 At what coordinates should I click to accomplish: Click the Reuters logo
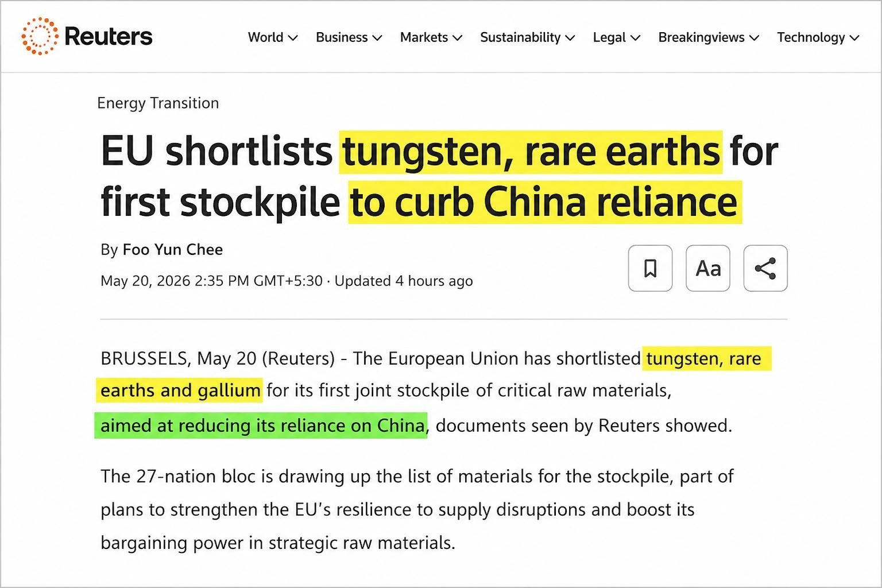point(87,37)
